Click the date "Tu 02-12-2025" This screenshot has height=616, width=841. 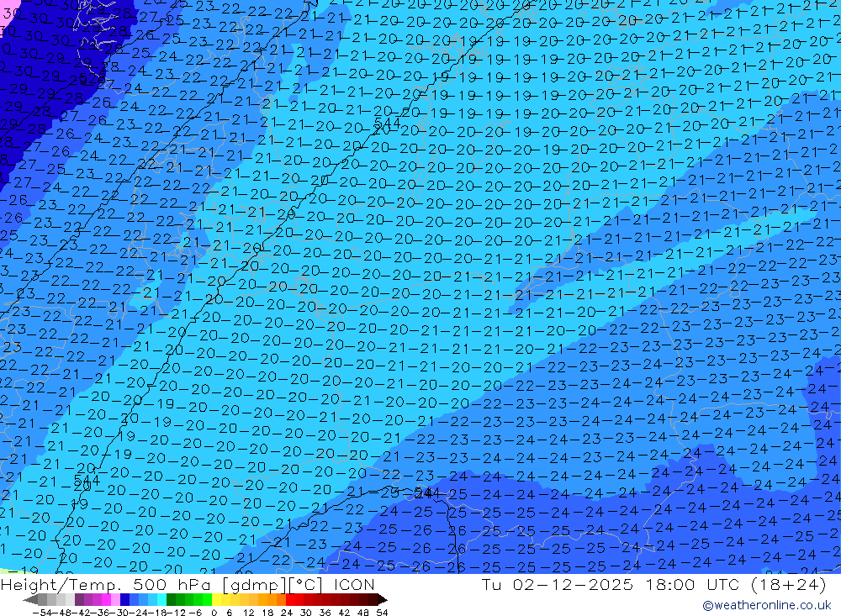coord(558,584)
